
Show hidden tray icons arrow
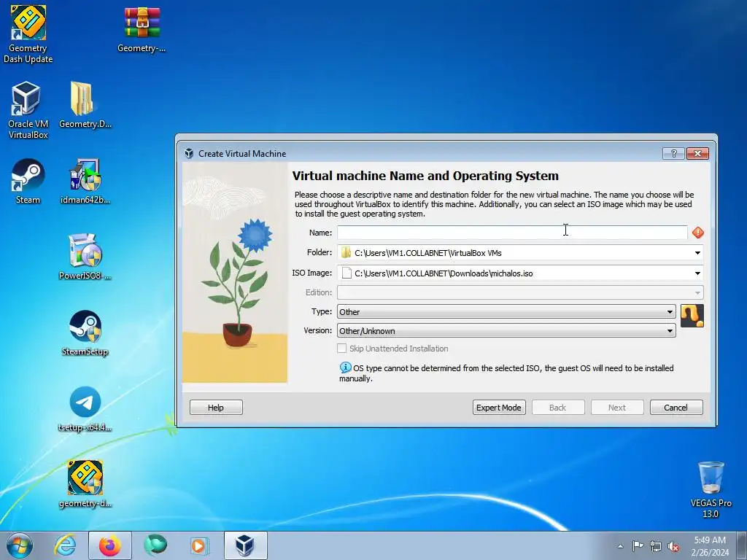[620, 546]
